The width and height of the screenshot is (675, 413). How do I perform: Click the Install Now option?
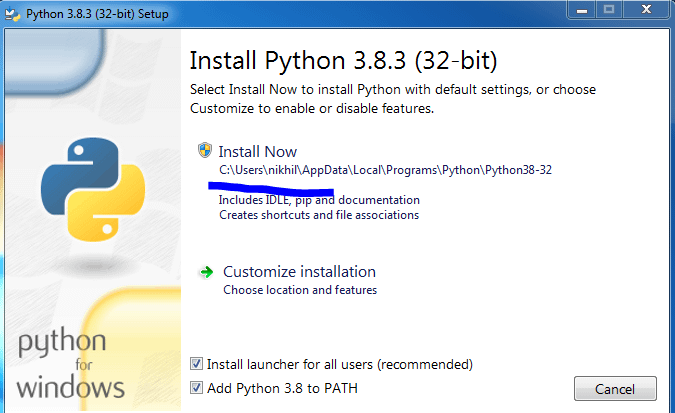coord(257,152)
